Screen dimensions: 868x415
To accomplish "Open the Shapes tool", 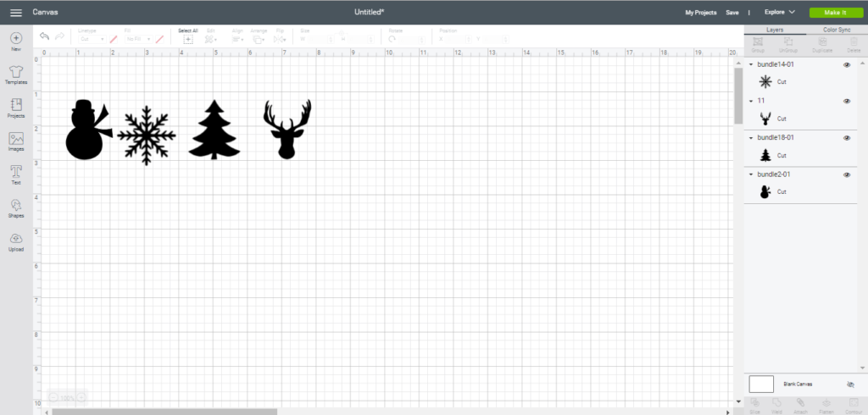I will tap(16, 207).
